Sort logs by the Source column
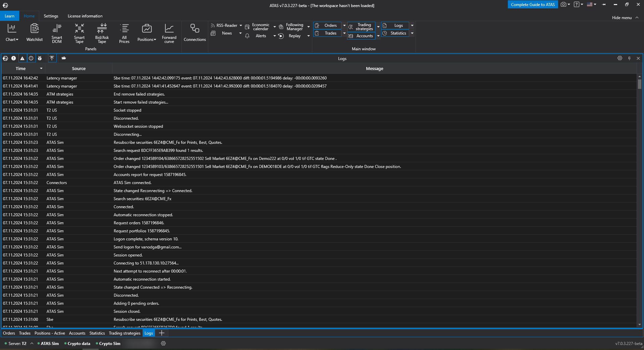 [78, 69]
